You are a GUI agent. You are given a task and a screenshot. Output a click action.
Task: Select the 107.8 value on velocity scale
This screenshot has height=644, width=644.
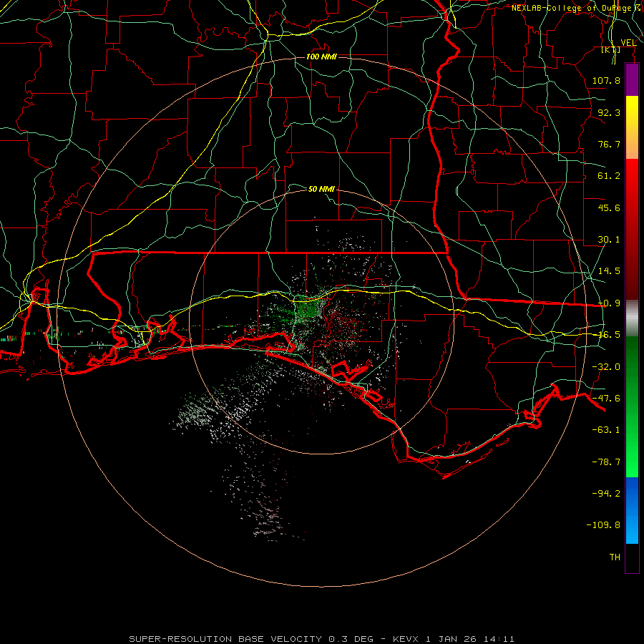606,80
